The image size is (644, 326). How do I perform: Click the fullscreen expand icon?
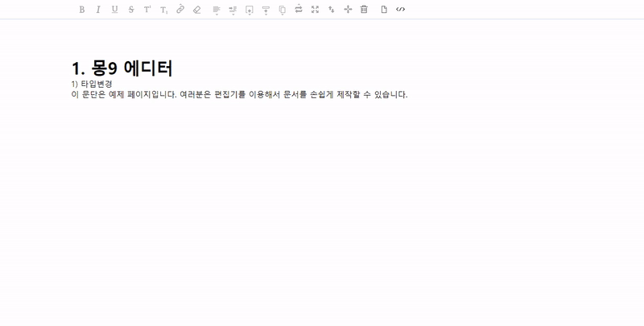pos(315,10)
